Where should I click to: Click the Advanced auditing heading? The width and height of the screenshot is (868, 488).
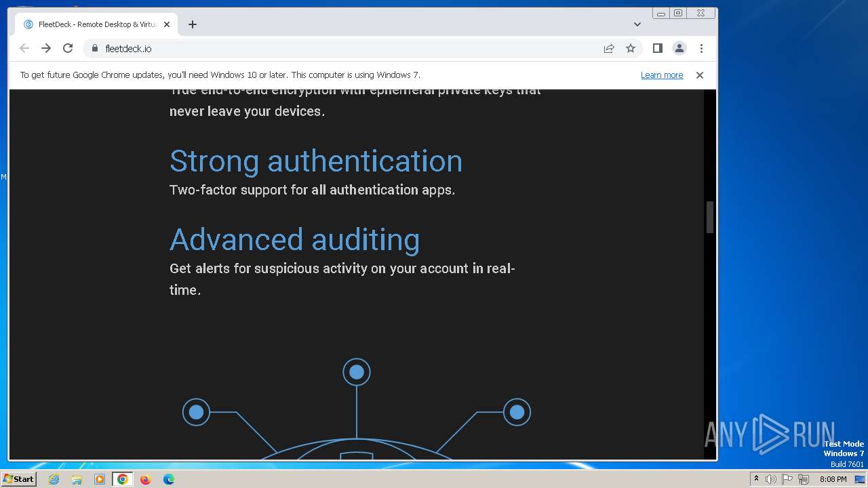pos(295,240)
